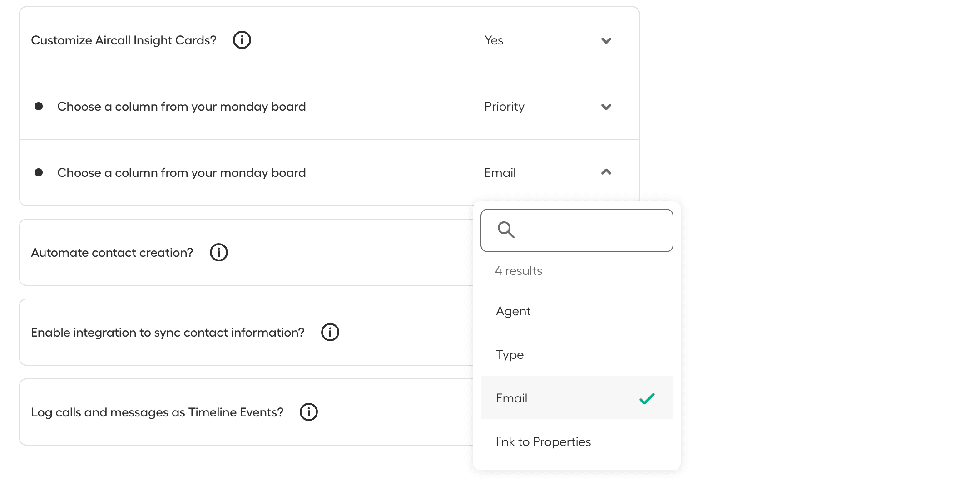Click the bullet dot beside the Email column row
The width and height of the screenshot is (980, 480).
[39, 172]
